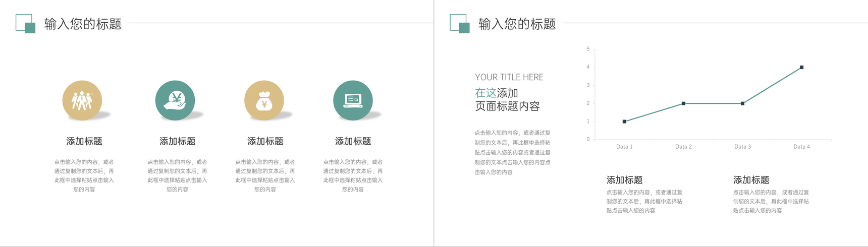This screenshot has width=868, height=247.
Task: Click 添加标题 under the yen hand icon
Action: [x=177, y=141]
